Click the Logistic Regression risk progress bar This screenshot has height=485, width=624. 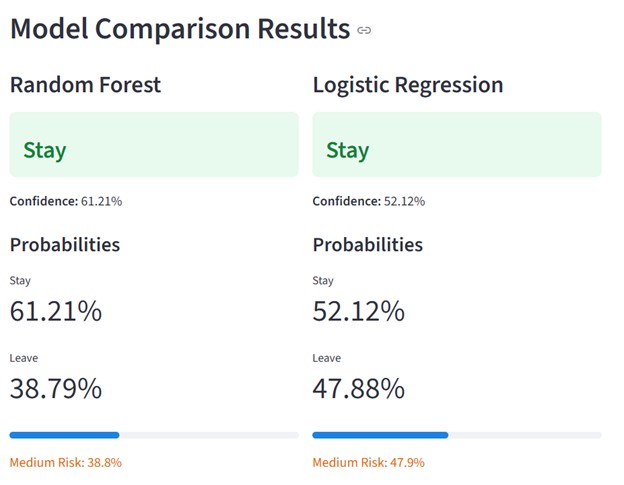click(457, 435)
